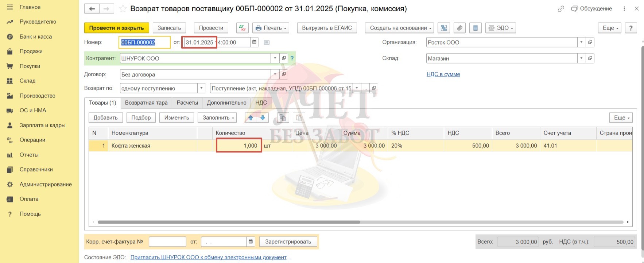This screenshot has height=263, width=644.
Task: Open the calendar for Корр. счет-фактура date
Action: [x=251, y=241]
